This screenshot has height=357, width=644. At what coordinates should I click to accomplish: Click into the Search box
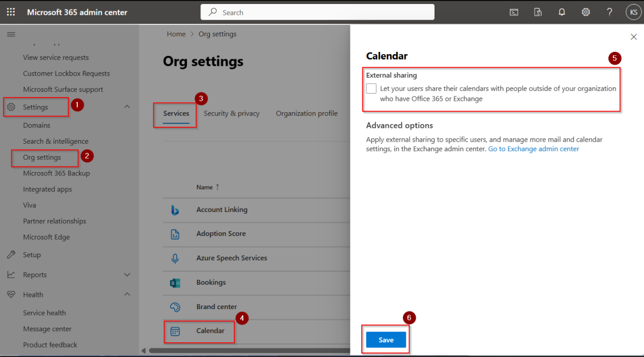click(317, 12)
